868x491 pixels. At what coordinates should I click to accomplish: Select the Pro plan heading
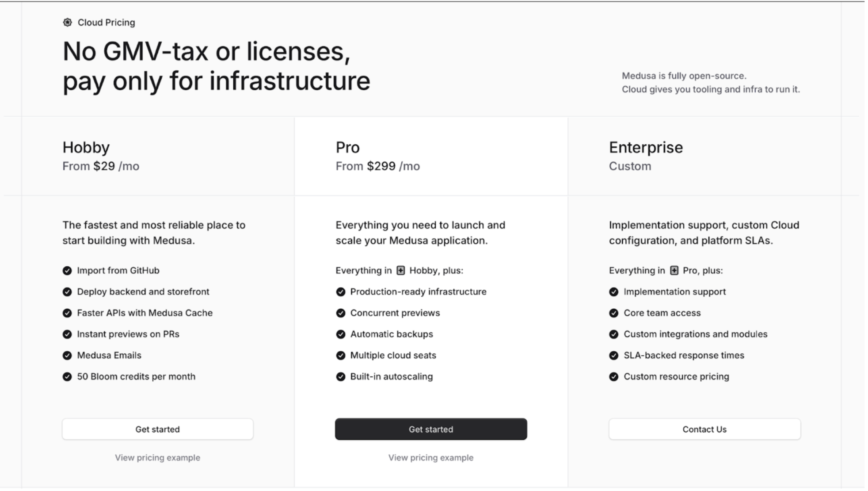(347, 147)
